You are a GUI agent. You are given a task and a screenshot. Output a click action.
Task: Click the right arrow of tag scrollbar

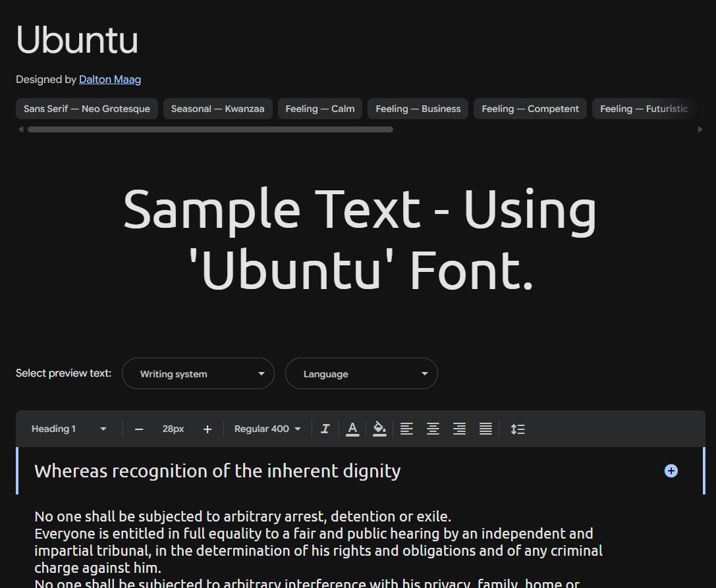tap(700, 130)
